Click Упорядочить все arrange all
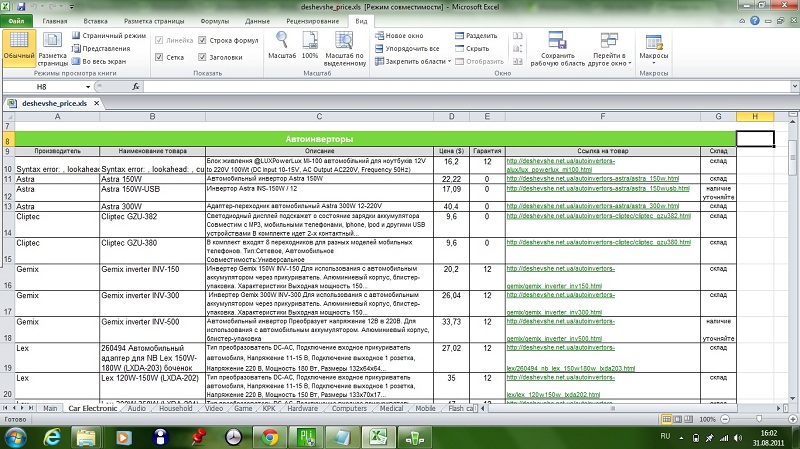Image resolution: width=800 pixels, height=449 pixels. tap(407, 48)
